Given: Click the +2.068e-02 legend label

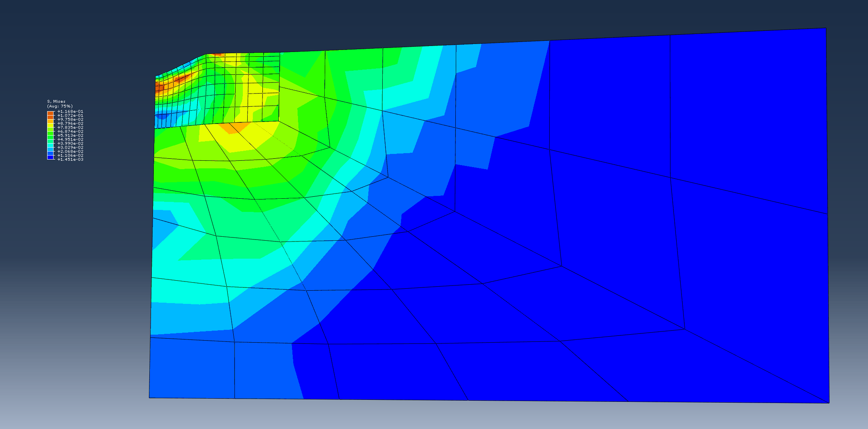Looking at the screenshot, I should pyautogui.click(x=70, y=152).
